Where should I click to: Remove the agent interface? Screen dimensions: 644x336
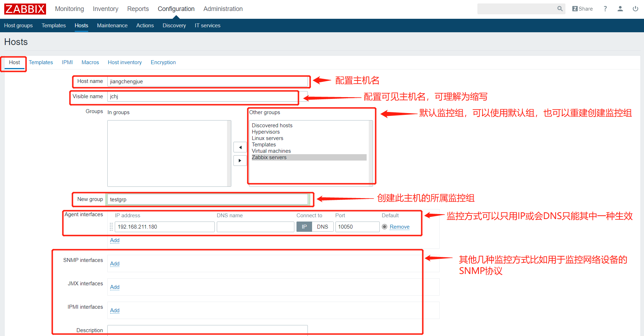[400, 227]
